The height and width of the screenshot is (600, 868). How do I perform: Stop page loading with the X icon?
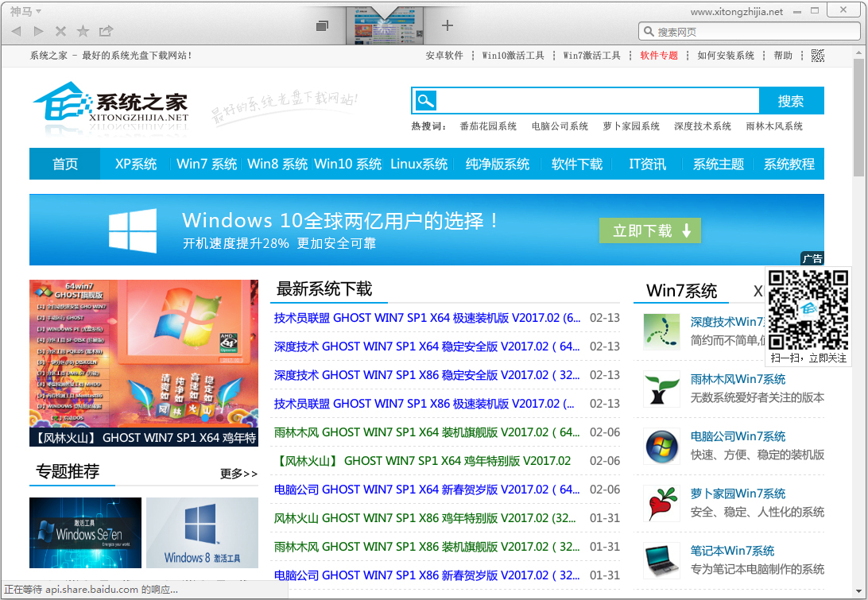[61, 31]
